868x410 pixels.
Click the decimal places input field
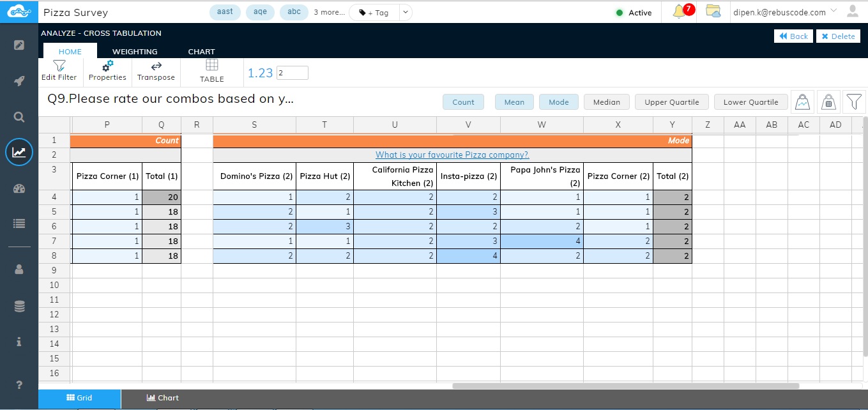click(x=293, y=73)
